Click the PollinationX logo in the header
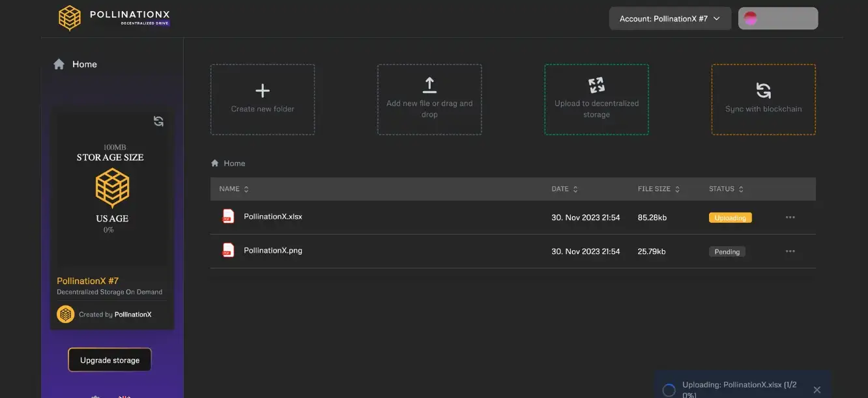The image size is (868, 398). point(113,18)
